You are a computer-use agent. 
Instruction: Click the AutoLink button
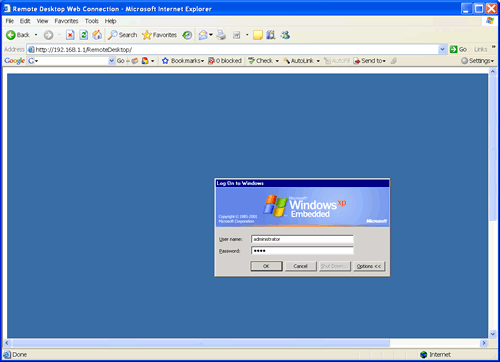pos(298,61)
